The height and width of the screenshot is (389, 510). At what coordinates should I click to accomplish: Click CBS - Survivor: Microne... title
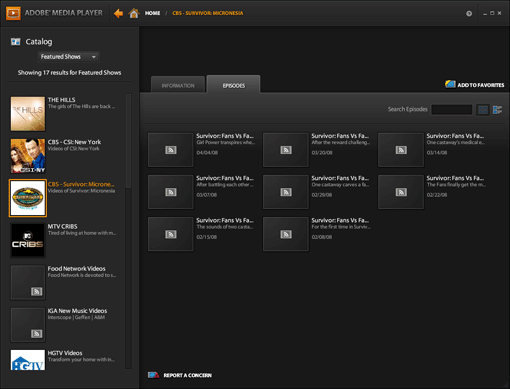click(x=81, y=184)
